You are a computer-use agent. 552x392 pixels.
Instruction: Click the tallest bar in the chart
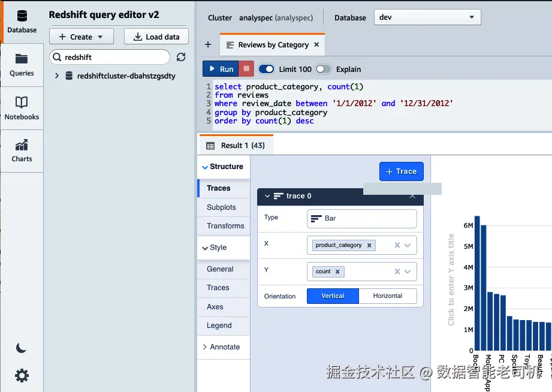[x=477, y=283]
